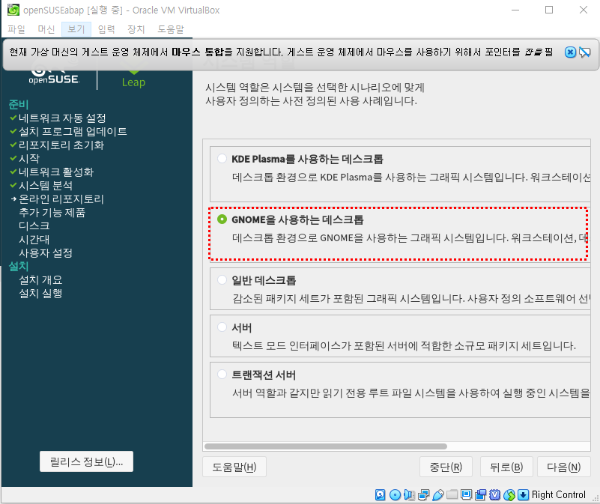Open the shared folders indicator icon
This screenshot has height=504, width=600.
tap(452, 495)
